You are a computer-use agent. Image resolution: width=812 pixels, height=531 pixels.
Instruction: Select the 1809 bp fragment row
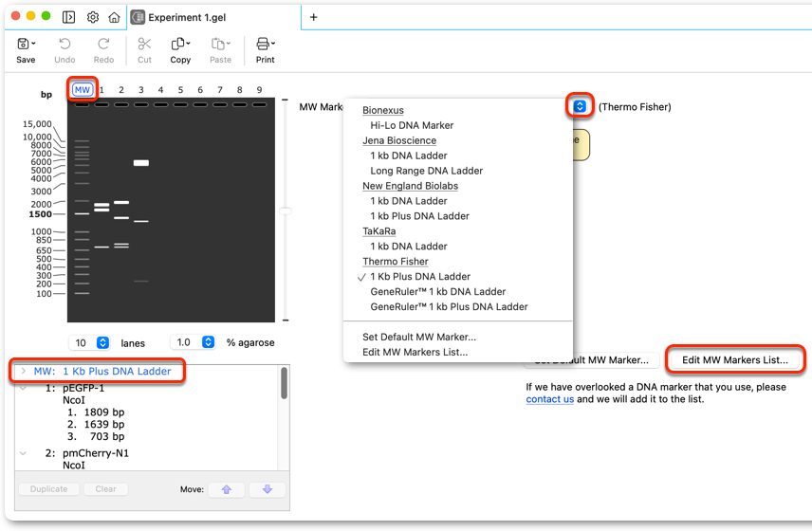tap(96, 412)
